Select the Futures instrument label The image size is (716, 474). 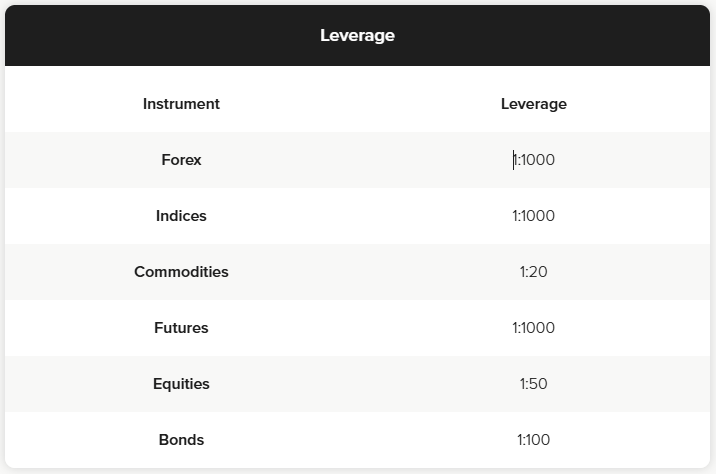pos(181,328)
